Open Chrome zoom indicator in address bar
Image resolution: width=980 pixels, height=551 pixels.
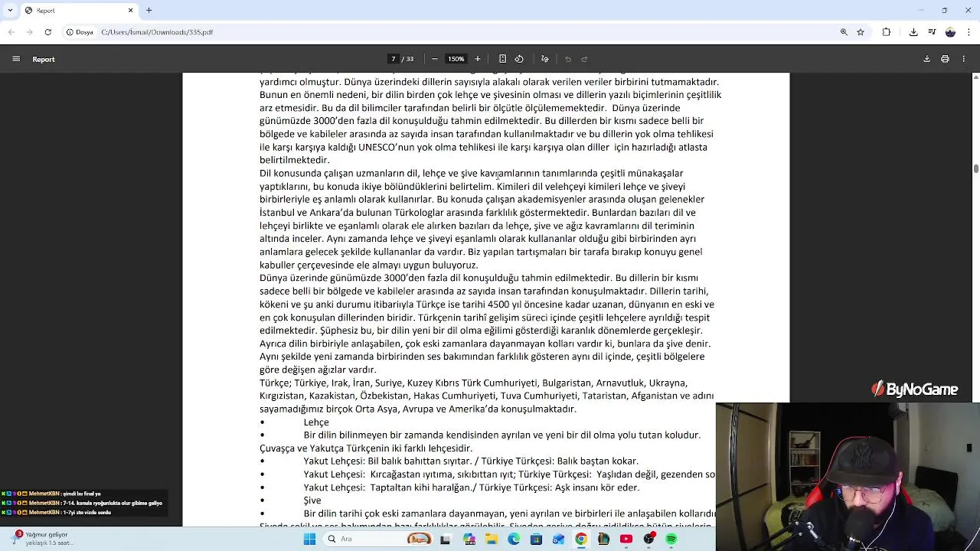844,32
